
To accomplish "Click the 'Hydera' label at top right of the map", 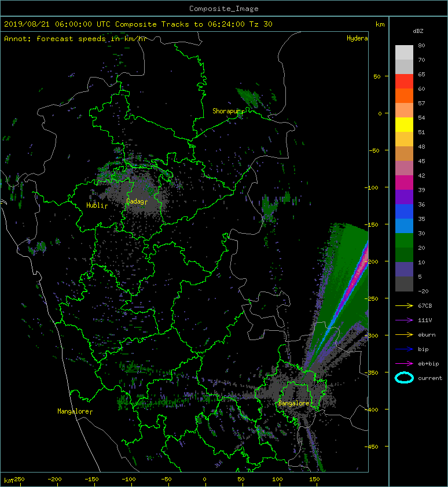I will point(357,38).
